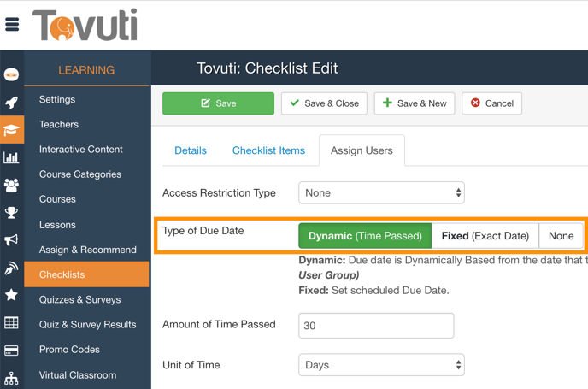This screenshot has height=389, width=588.
Task: Click the users group icon
Action: 11,185
